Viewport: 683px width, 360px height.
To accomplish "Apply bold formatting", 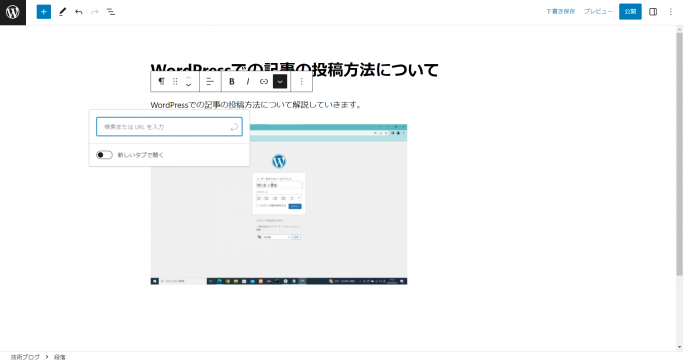I will pos(232,82).
